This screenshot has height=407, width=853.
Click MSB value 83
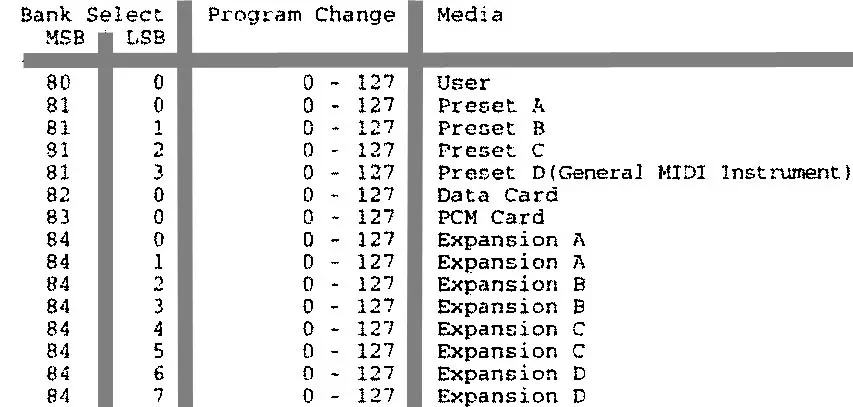(x=58, y=217)
